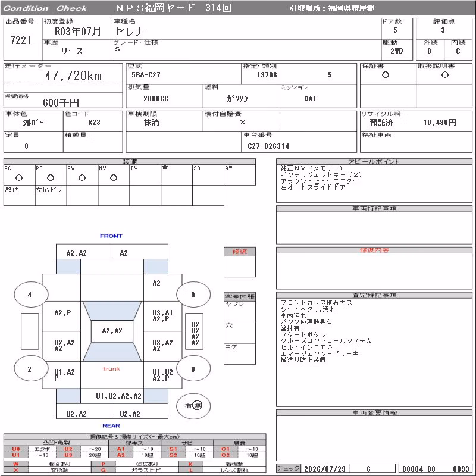Select the fuel type 'ガソリン'
This screenshot has height=476, width=476.
pyautogui.click(x=237, y=98)
